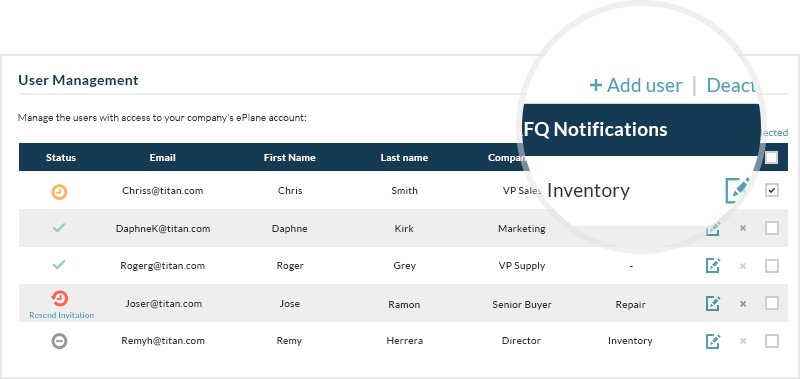Edit user Chris Smith with magnified pencil icon
Viewport: 800px width, 379px height.
click(x=737, y=190)
